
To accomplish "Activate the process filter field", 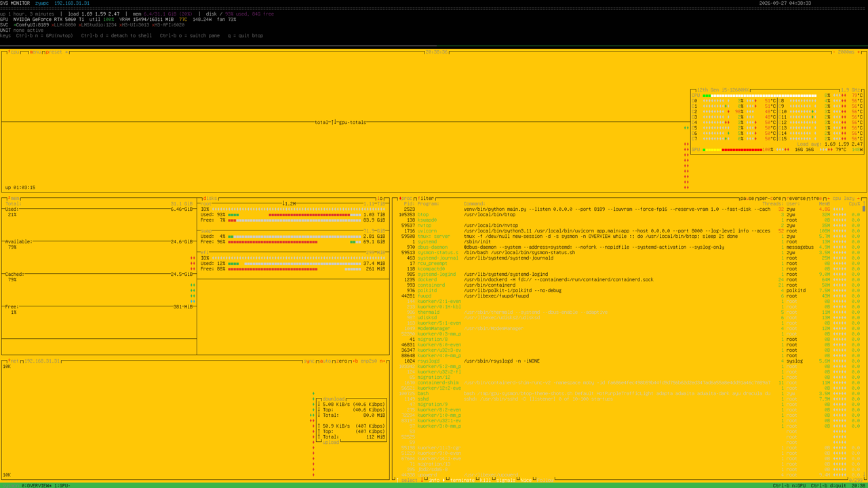I will tap(425, 199).
